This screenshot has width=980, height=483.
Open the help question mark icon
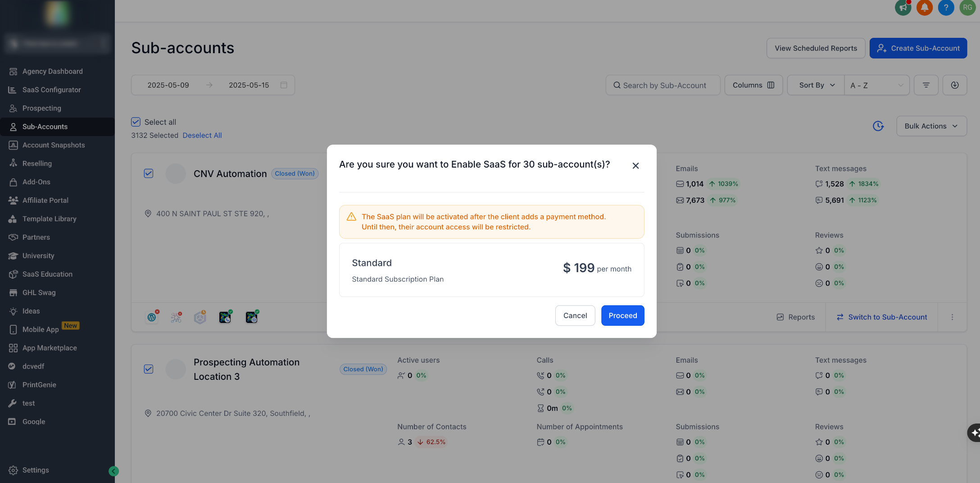point(946,8)
